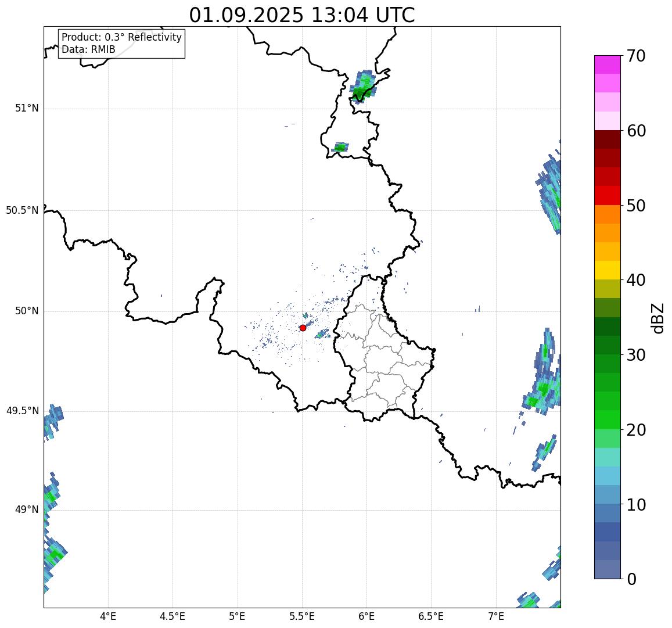Click the colorbar tick label 40
The image size is (672, 628).
[636, 281]
